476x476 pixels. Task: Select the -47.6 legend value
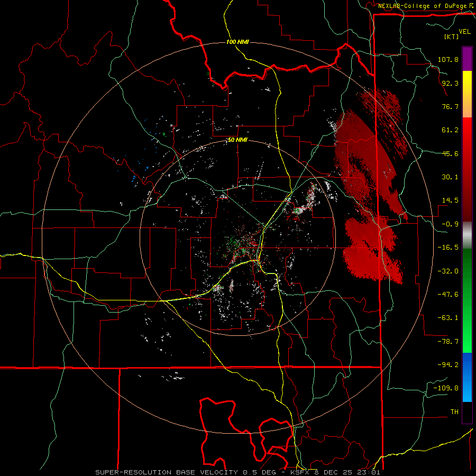[x=448, y=295]
